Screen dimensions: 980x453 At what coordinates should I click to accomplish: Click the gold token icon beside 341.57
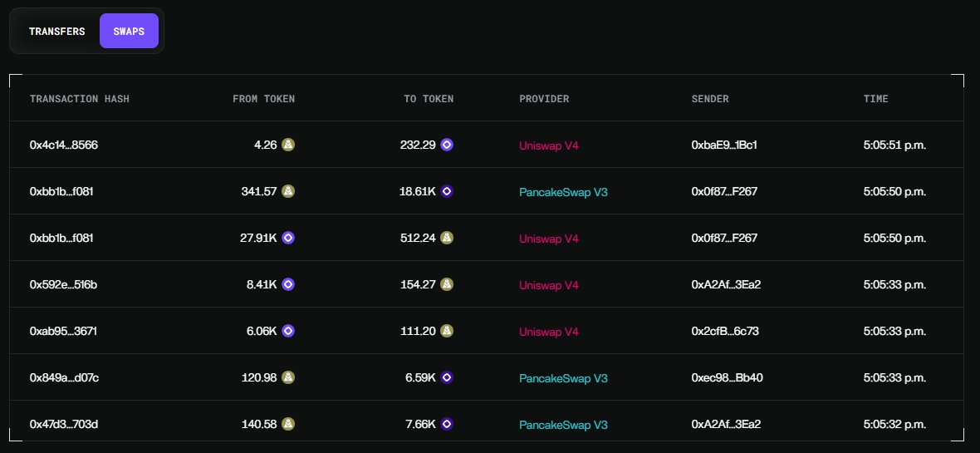click(288, 191)
